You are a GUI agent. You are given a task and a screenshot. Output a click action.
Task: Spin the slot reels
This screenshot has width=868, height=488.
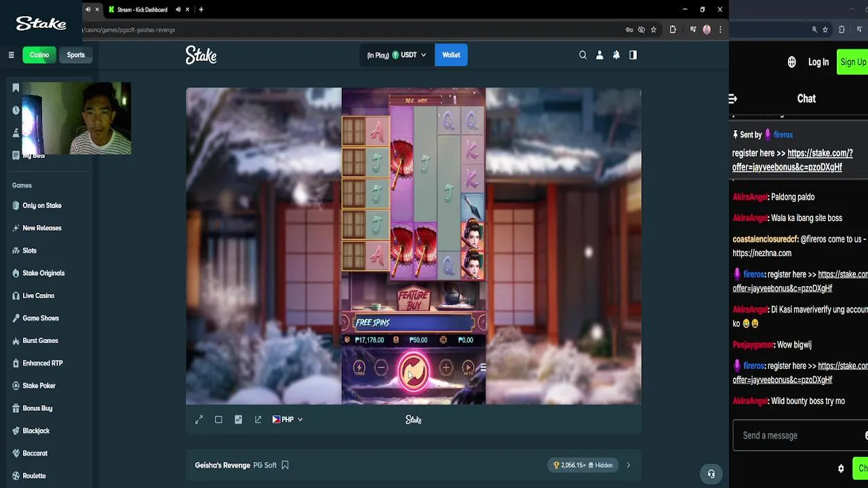point(414,371)
